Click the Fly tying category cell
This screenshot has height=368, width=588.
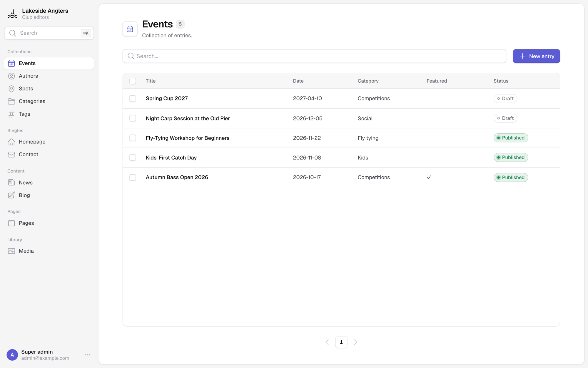point(368,138)
